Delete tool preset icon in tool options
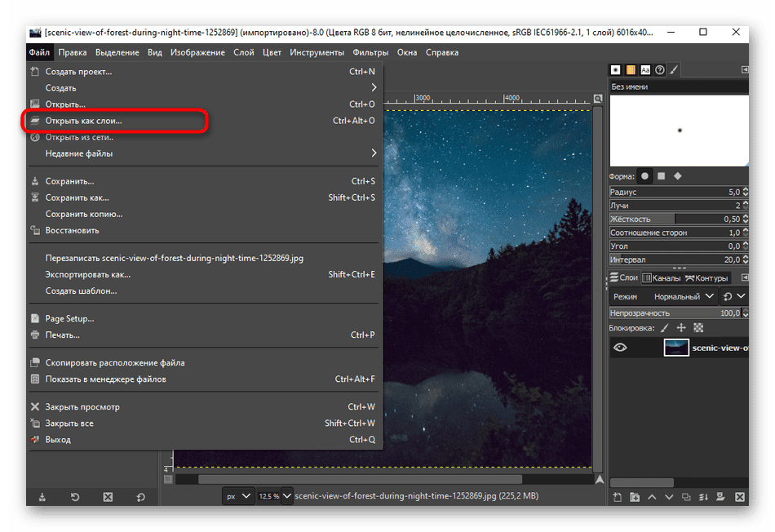The height and width of the screenshot is (532, 775). 108,497
